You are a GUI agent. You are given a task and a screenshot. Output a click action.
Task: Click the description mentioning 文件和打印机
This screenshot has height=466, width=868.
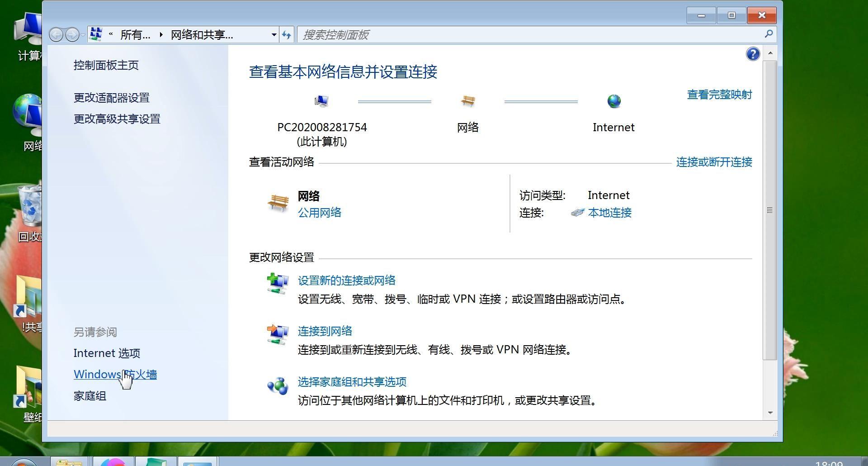click(x=448, y=400)
